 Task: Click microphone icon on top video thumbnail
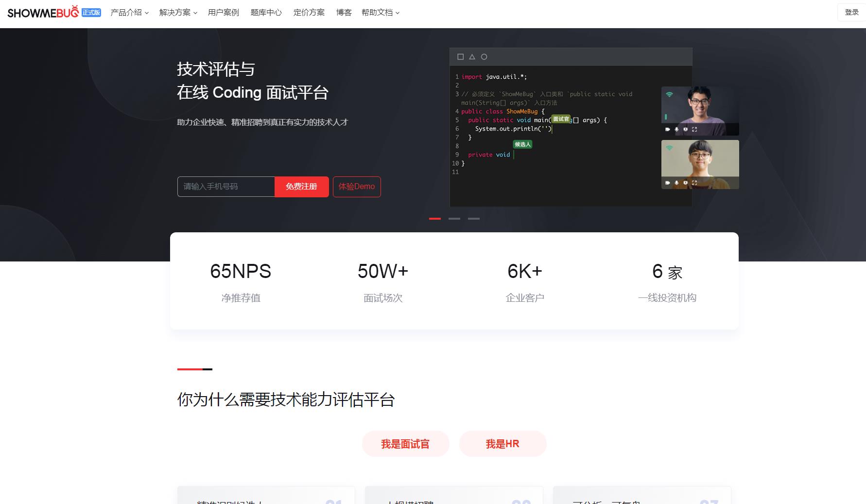(x=676, y=129)
